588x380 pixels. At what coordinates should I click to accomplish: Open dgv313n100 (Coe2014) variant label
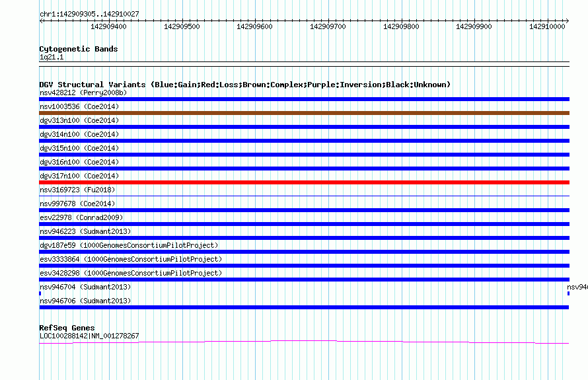(79, 120)
